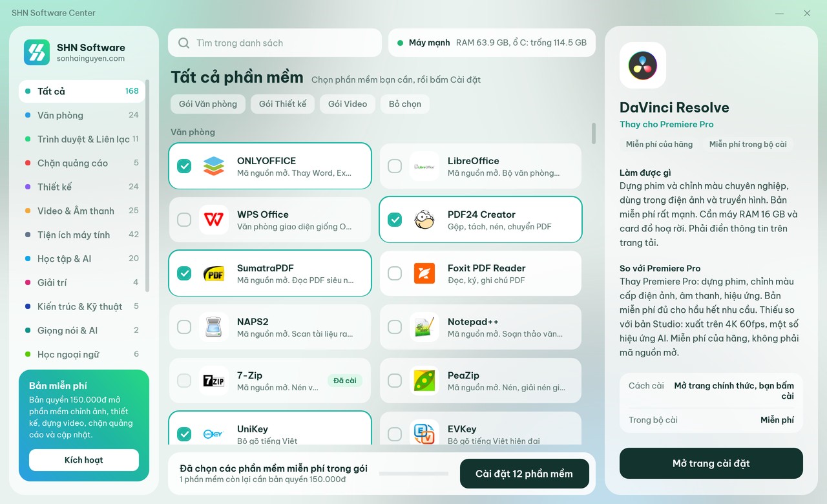Click the DaVinci Resolve logo icon
This screenshot has height=504, width=827.
click(643, 65)
